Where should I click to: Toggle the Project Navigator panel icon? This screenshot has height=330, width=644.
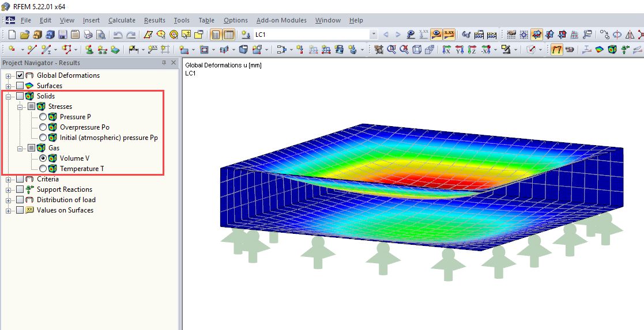(216, 35)
